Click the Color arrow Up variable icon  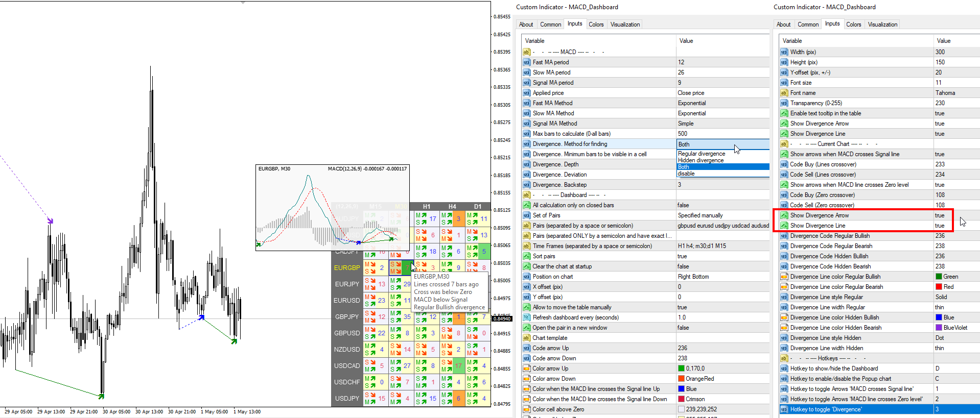tap(526, 368)
